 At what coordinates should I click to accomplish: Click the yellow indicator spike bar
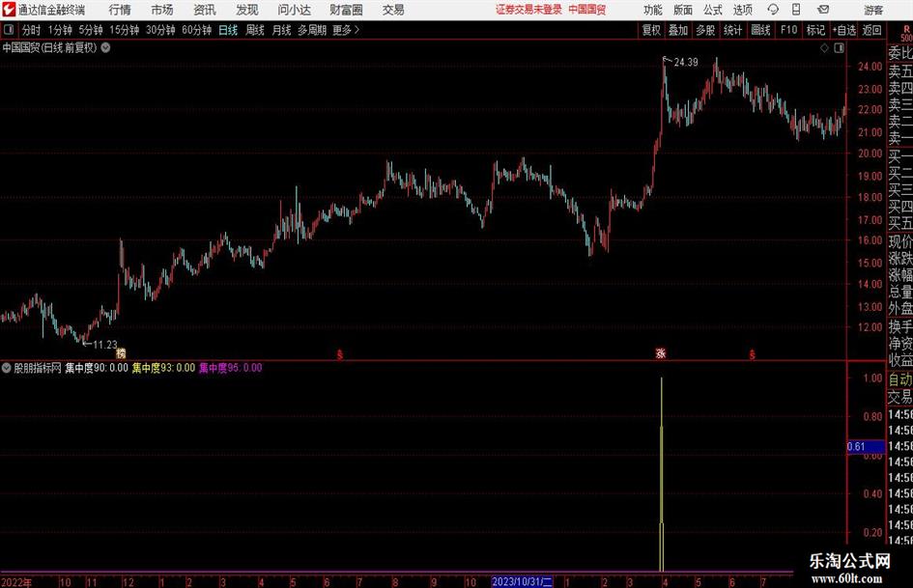pyautogui.click(x=662, y=474)
